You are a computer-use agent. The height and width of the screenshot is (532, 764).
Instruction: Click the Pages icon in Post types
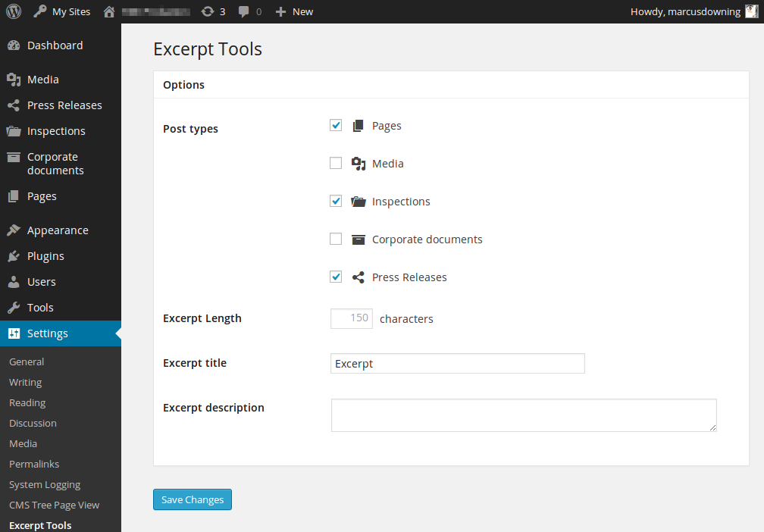pos(358,126)
